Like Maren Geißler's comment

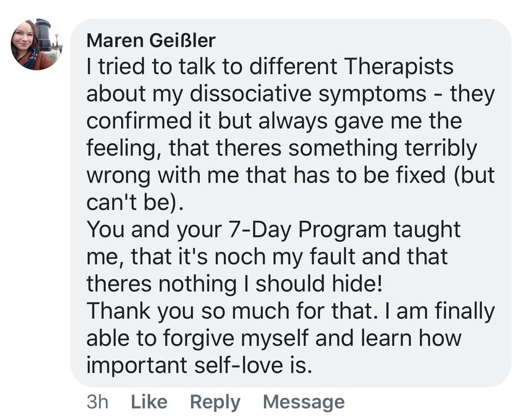(149, 402)
